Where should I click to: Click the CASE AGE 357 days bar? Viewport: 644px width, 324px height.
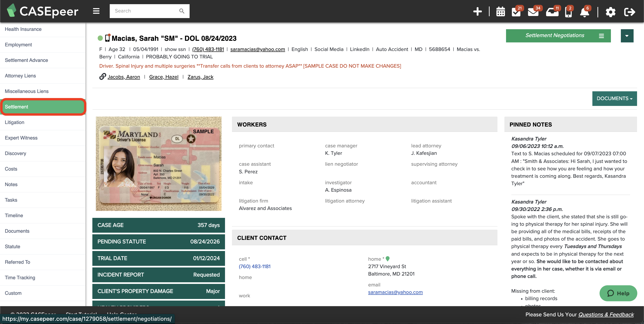pyautogui.click(x=159, y=225)
